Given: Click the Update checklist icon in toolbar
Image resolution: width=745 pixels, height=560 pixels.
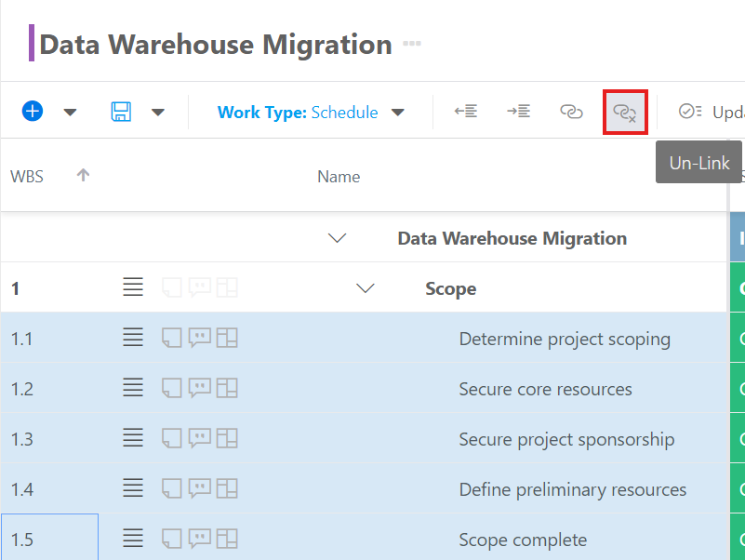Looking at the screenshot, I should (690, 112).
